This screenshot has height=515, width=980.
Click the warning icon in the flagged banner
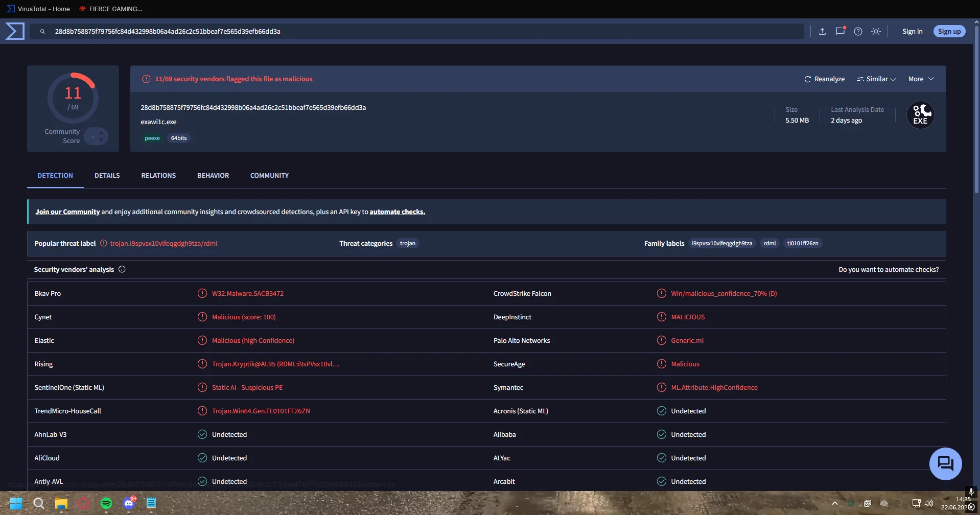[146, 79]
